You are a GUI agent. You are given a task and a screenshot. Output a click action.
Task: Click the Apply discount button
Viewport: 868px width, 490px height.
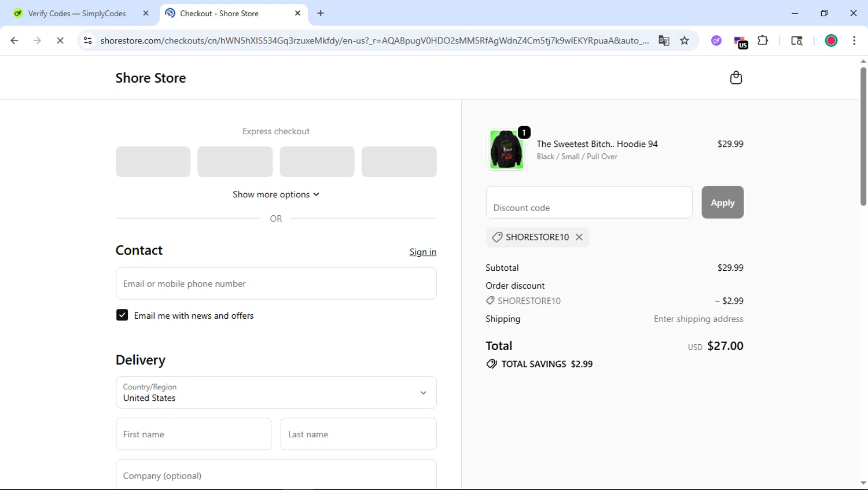(722, 202)
